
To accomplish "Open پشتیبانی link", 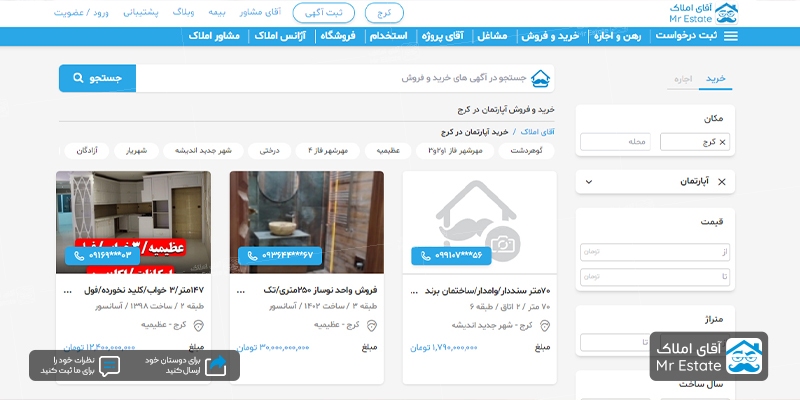I will click(x=141, y=12).
